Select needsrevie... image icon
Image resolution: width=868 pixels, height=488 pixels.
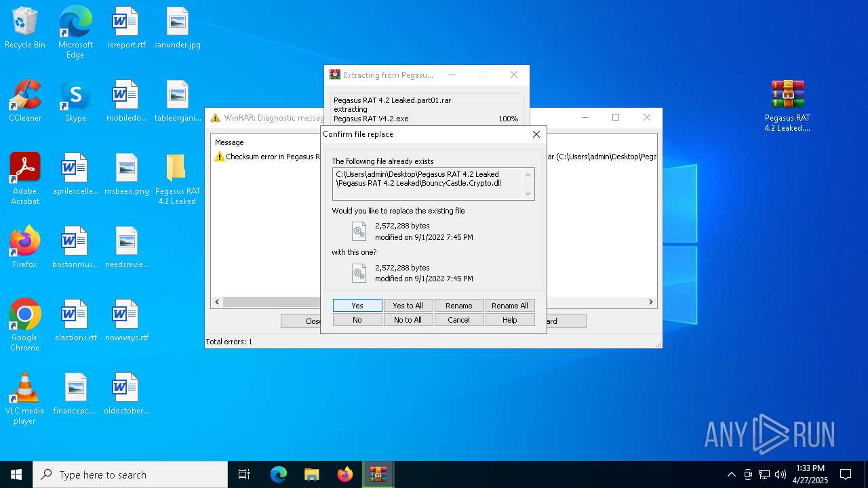click(x=126, y=247)
